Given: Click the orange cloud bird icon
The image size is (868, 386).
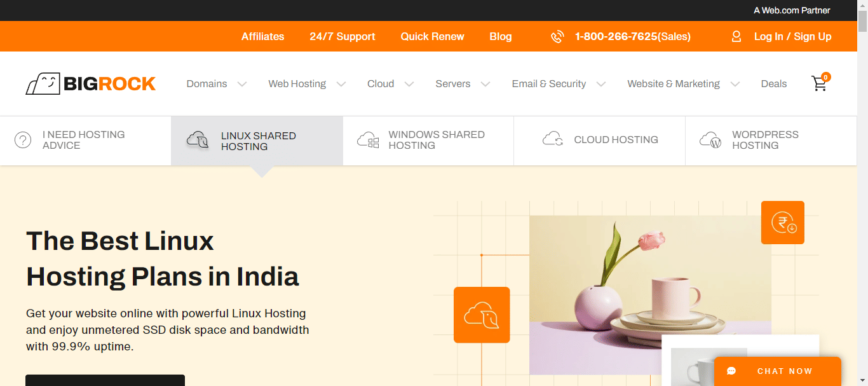Looking at the screenshot, I should (x=482, y=315).
